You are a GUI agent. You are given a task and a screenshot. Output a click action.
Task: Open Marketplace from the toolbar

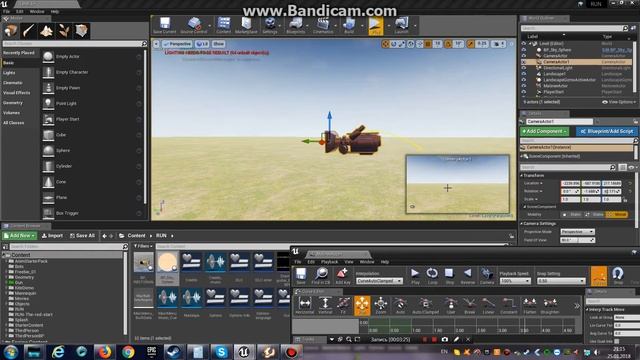pyautogui.click(x=246, y=25)
